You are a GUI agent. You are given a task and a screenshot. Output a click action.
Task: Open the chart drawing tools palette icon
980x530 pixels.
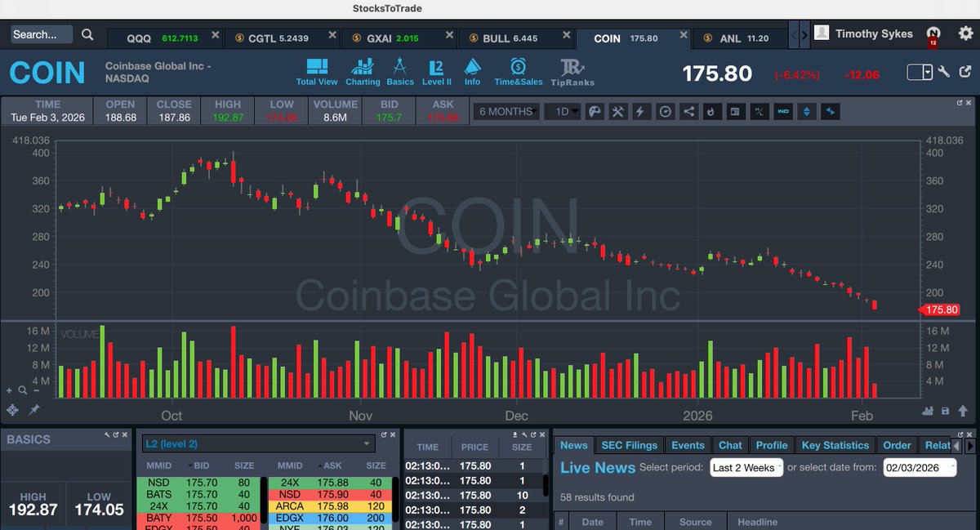pos(595,111)
